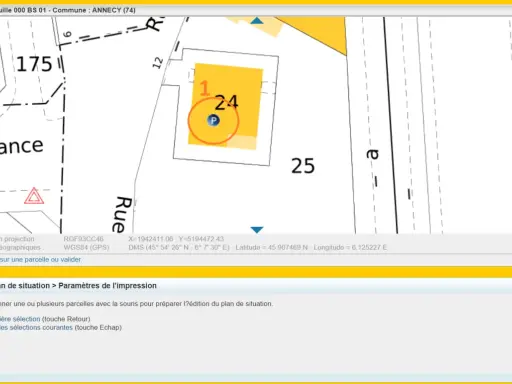Click the blue P marker on parcel 24
512x384 pixels.
point(213,120)
